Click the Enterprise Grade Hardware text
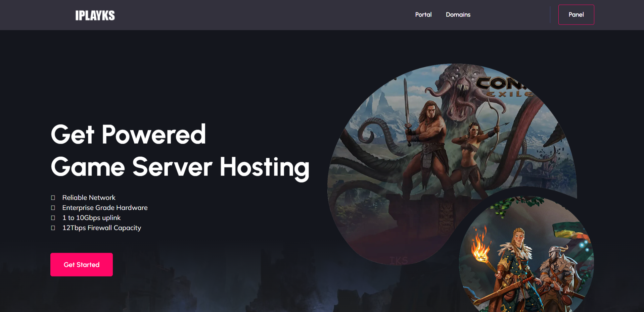The height and width of the screenshot is (312, 644). 105,208
